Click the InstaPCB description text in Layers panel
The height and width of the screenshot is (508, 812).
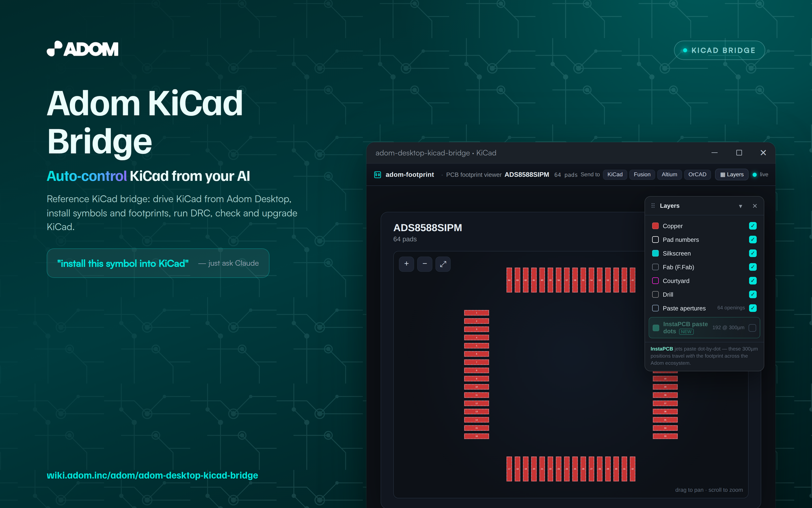(x=704, y=356)
